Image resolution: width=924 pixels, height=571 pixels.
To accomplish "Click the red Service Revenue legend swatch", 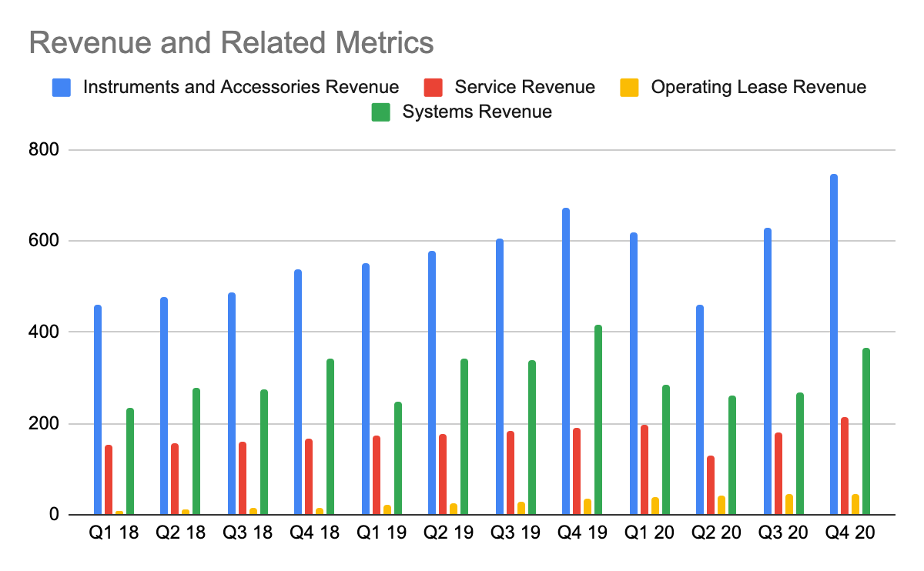I will click(x=434, y=87).
